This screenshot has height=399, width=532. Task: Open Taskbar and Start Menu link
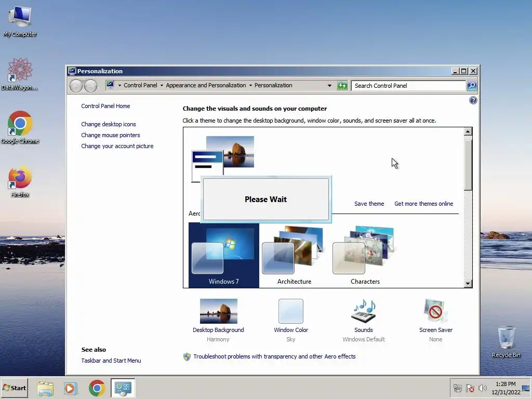pos(111,361)
